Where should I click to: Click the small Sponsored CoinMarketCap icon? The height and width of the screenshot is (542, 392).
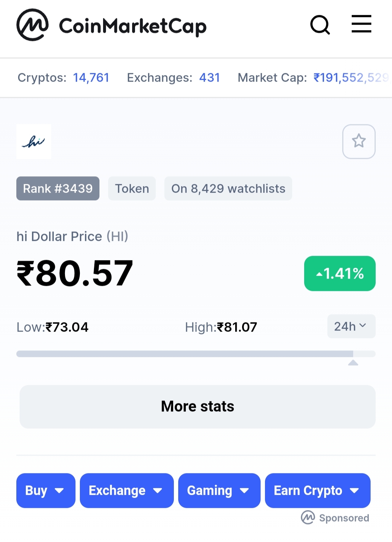pyautogui.click(x=308, y=517)
